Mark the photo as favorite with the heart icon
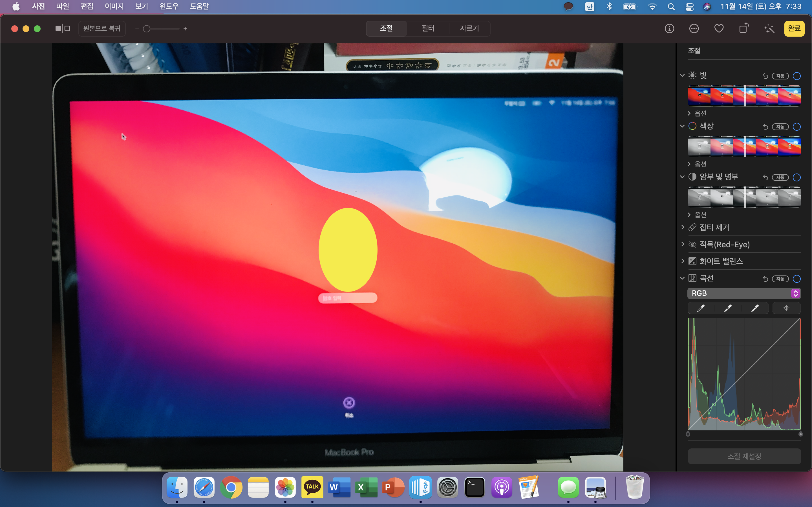Viewport: 812px width, 507px height. [719, 28]
